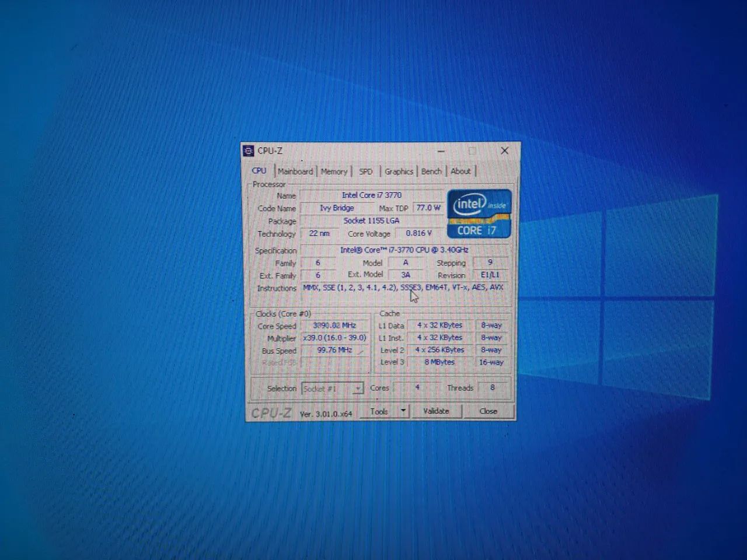Viewport: 747px width, 560px height.
Task: Click the Cores value 4
Action: click(x=417, y=387)
